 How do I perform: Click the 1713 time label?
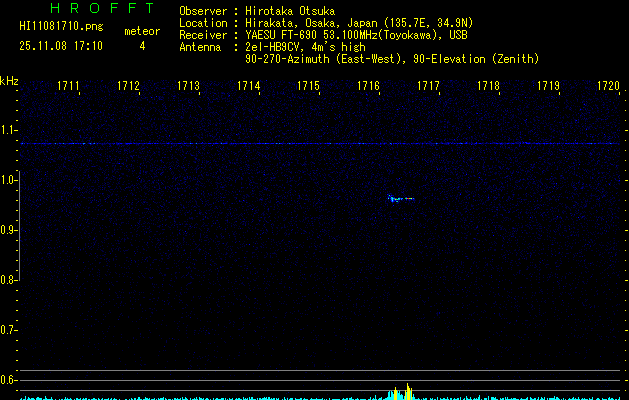(189, 87)
